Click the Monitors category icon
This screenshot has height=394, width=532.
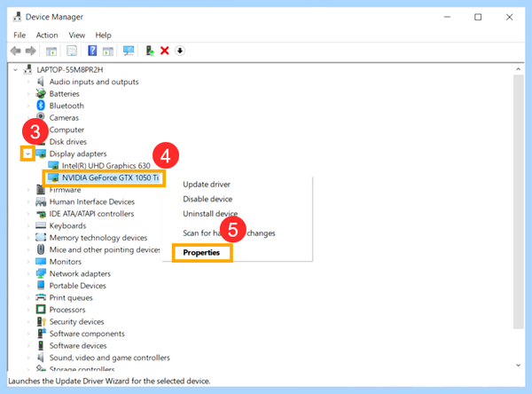pos(41,262)
